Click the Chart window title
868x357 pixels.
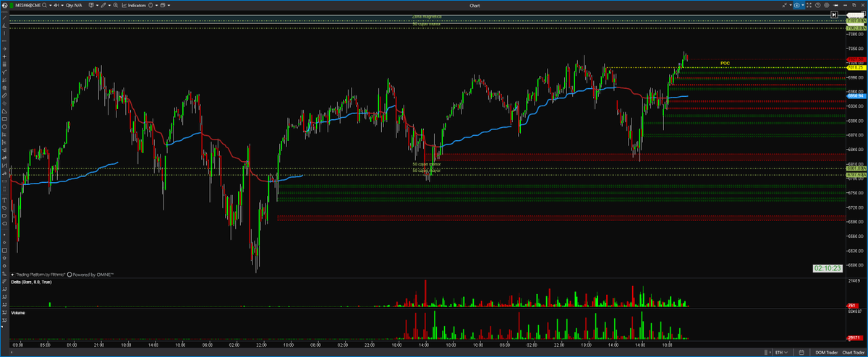(475, 5)
